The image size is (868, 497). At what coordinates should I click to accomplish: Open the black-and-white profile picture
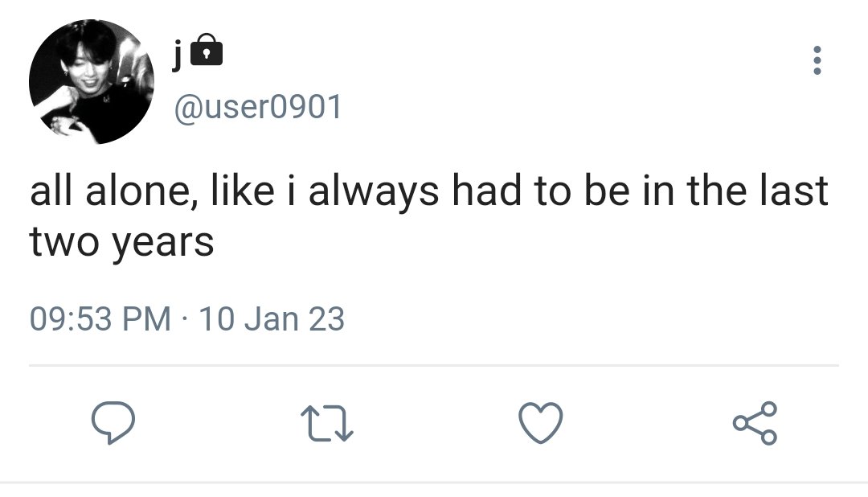(92, 81)
